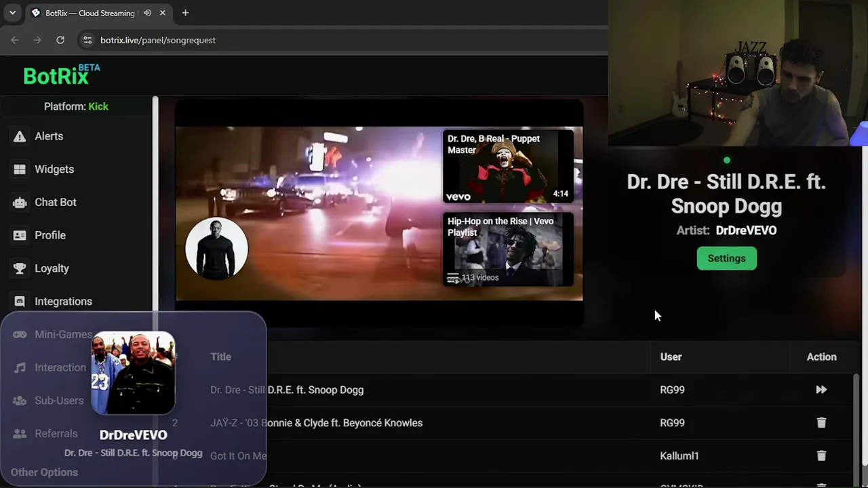Close the BotRix browser tab
This screenshot has width=868, height=488.
click(163, 13)
